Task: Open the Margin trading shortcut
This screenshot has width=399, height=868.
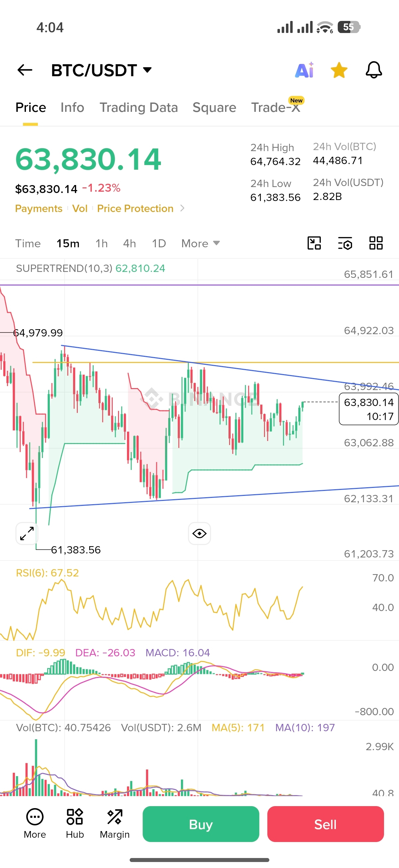Action: point(114,824)
